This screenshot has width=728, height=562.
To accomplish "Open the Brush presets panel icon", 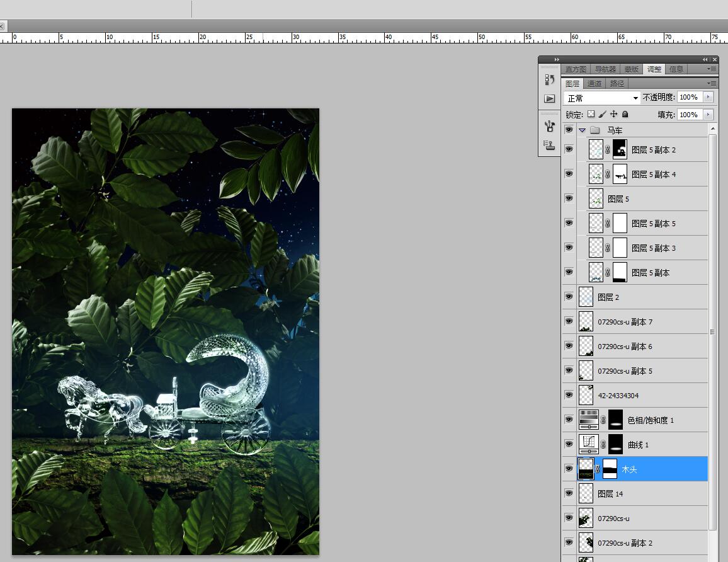I will [x=549, y=126].
